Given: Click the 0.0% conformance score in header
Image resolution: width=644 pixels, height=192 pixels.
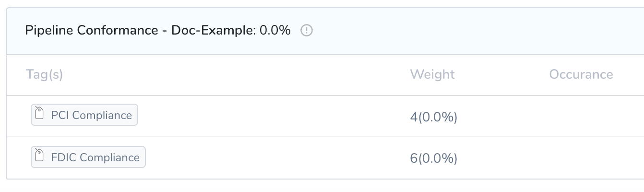Looking at the screenshot, I should coord(275,31).
